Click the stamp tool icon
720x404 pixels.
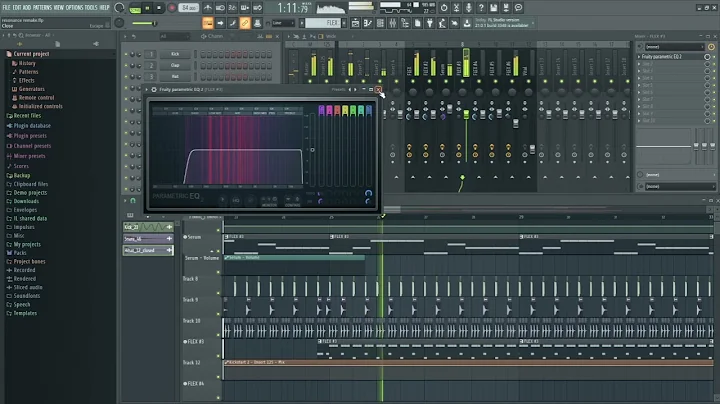pyautogui.click(x=257, y=23)
